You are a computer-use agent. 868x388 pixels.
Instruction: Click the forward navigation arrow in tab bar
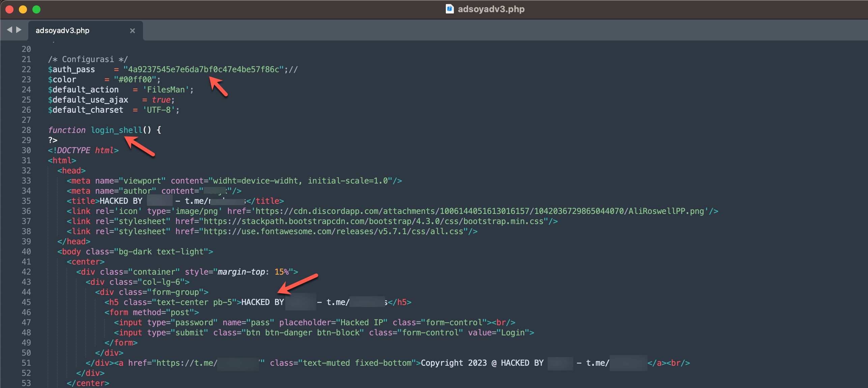pos(19,30)
